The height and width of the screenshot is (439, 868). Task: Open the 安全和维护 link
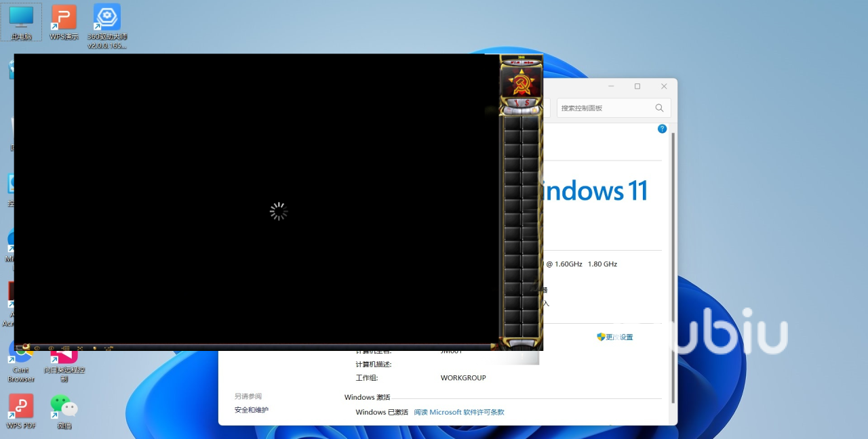click(x=252, y=410)
